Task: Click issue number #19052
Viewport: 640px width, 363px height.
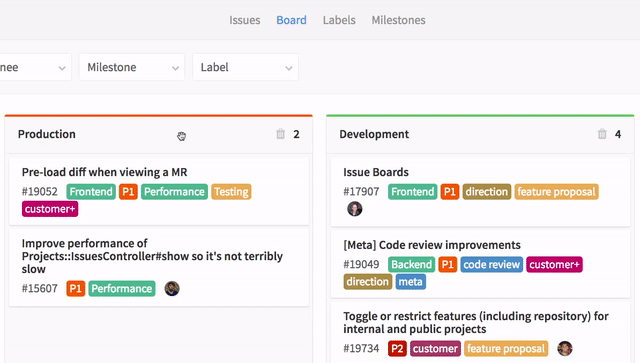Action: click(40, 192)
